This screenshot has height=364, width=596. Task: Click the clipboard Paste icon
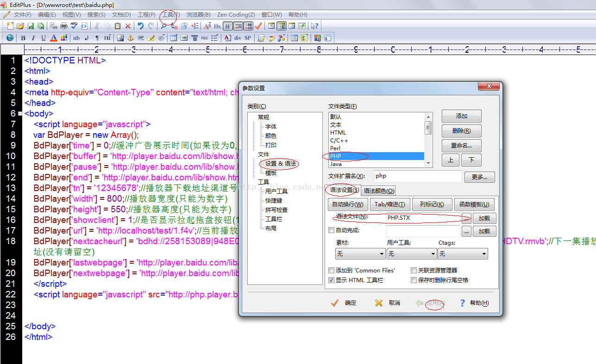tap(118, 26)
